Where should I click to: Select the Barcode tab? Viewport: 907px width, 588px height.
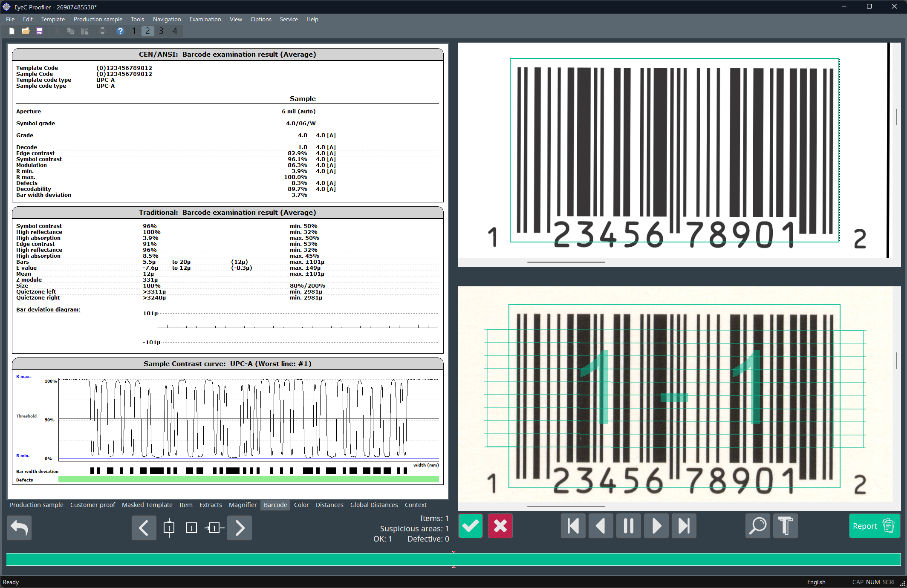tap(275, 505)
